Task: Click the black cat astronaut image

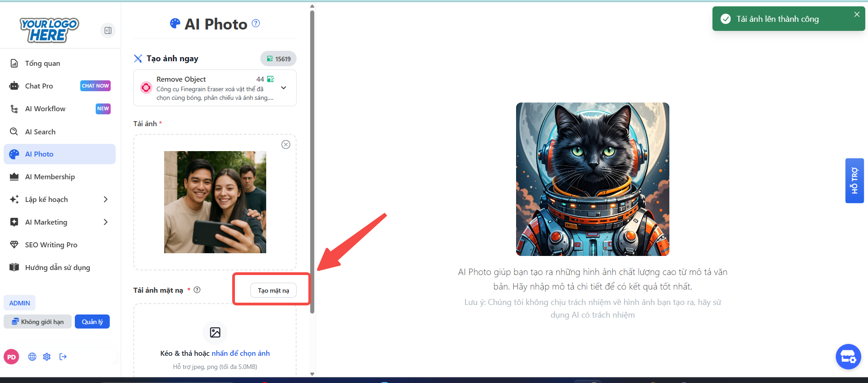Action: (x=592, y=179)
